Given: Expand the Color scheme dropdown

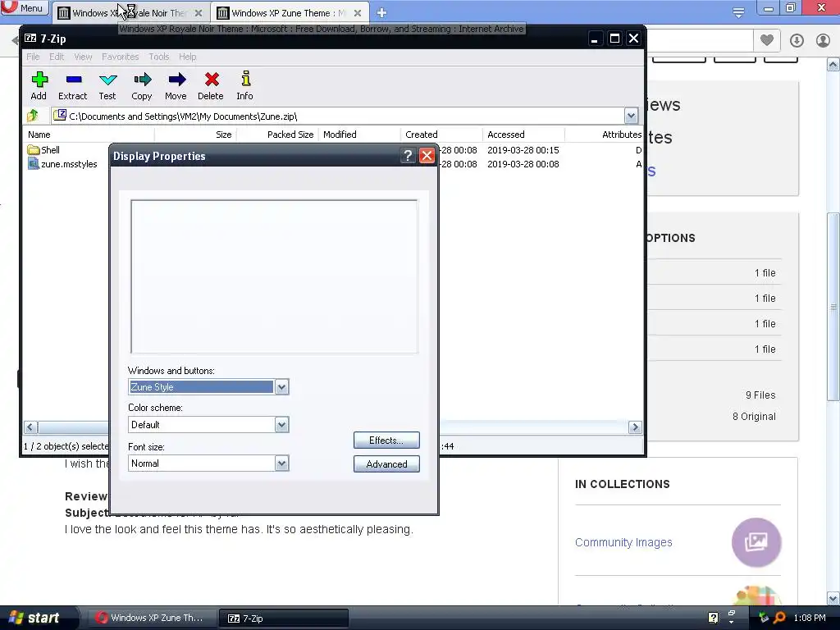Looking at the screenshot, I should click(282, 425).
